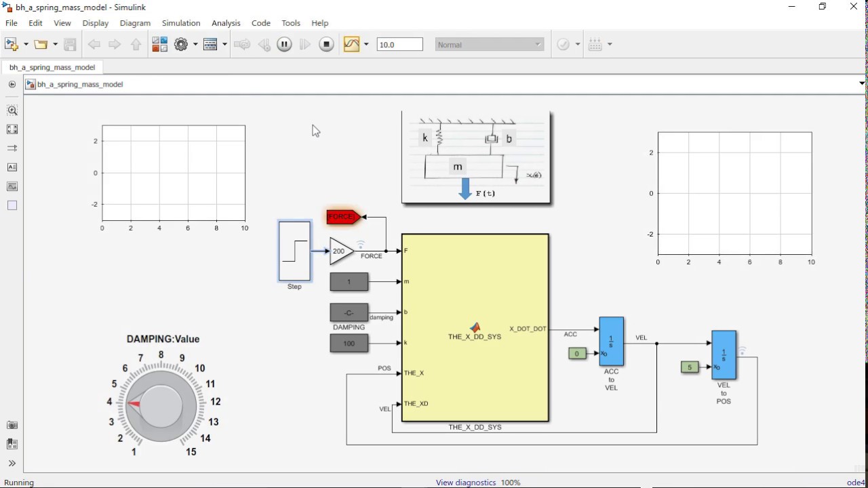Image resolution: width=868 pixels, height=488 pixels.
Task: Click the New Model icon
Action: [11, 44]
